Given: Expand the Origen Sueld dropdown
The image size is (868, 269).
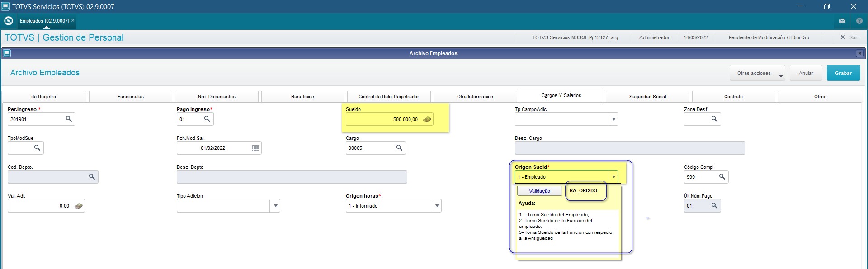Looking at the screenshot, I should 613,177.
